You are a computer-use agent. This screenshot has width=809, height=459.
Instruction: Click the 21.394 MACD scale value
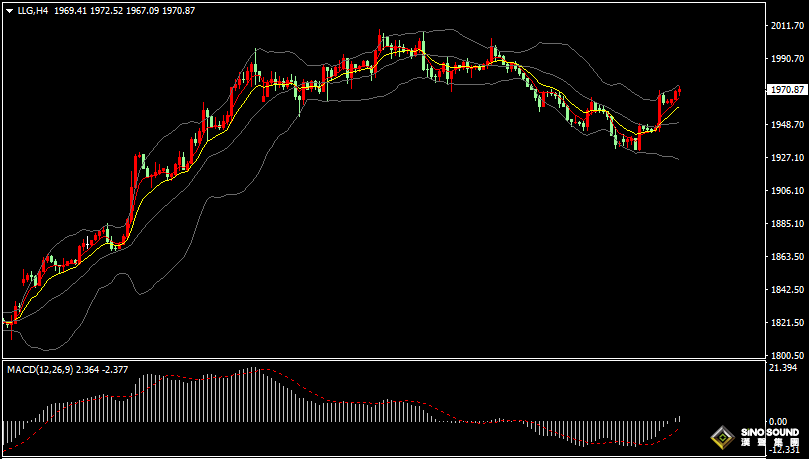[x=784, y=369]
